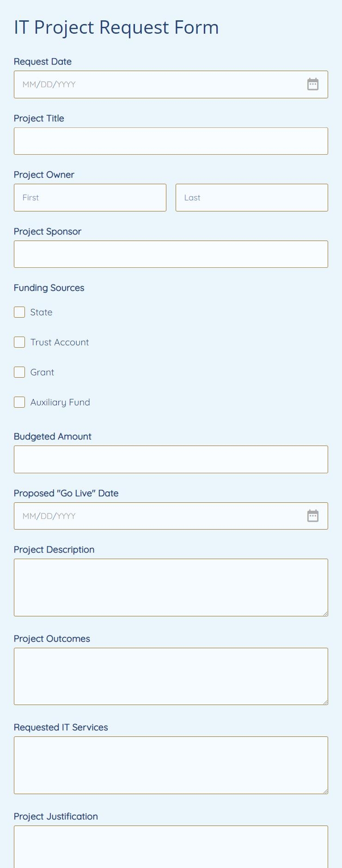Open the Request Date calendar picker
This screenshot has height=868, width=342.
(x=313, y=84)
